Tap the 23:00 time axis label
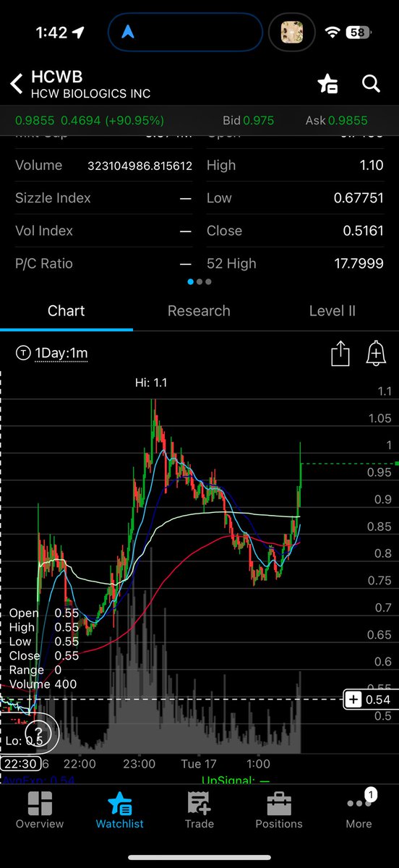Image resolution: width=399 pixels, height=868 pixels. point(139,764)
